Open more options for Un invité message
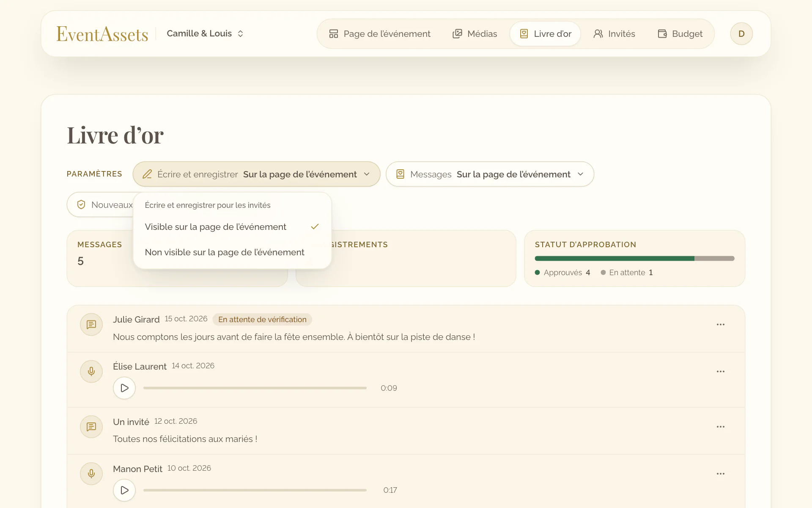The height and width of the screenshot is (508, 812). point(721,427)
